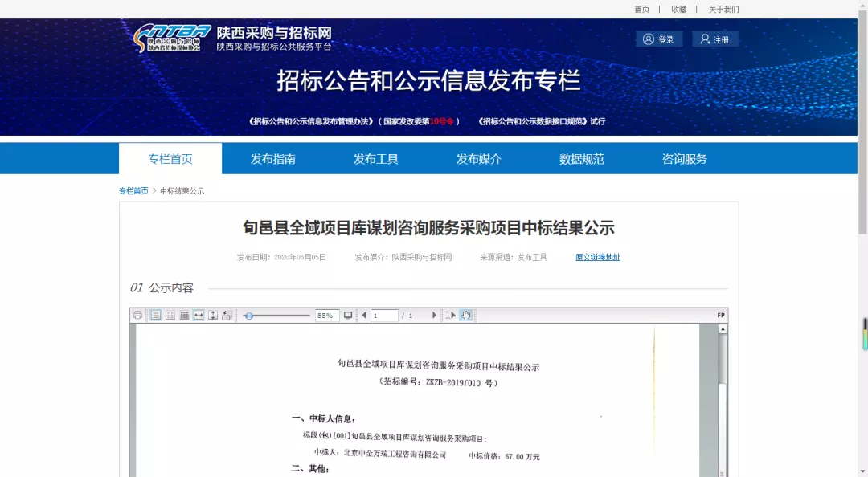Viewport: 868px width, 477px height.
Task: Activate the hand pan tool
Action: 466,316
